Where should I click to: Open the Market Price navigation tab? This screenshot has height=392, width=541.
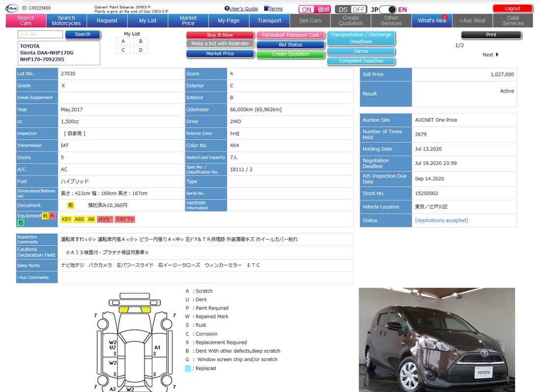tap(188, 21)
